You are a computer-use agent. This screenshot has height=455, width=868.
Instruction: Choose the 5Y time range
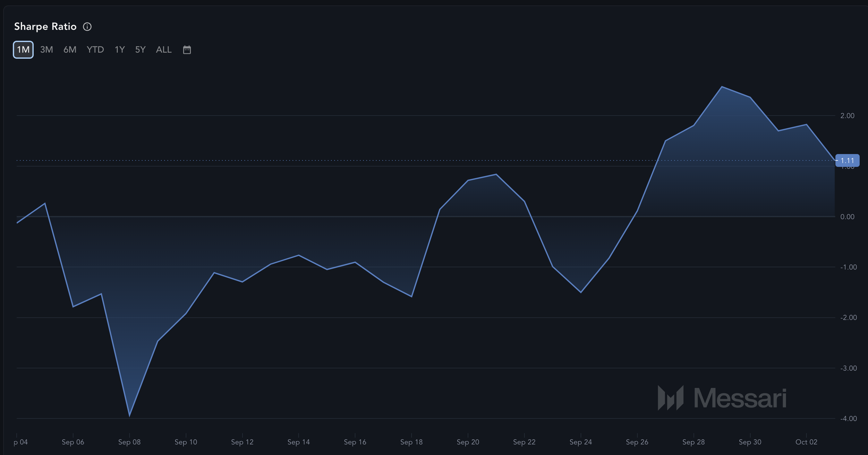pyautogui.click(x=140, y=50)
